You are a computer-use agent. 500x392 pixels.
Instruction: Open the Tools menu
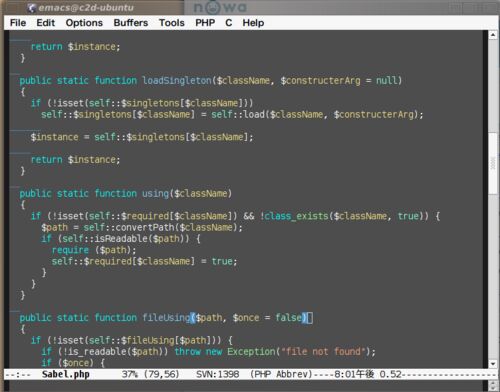[x=172, y=23]
